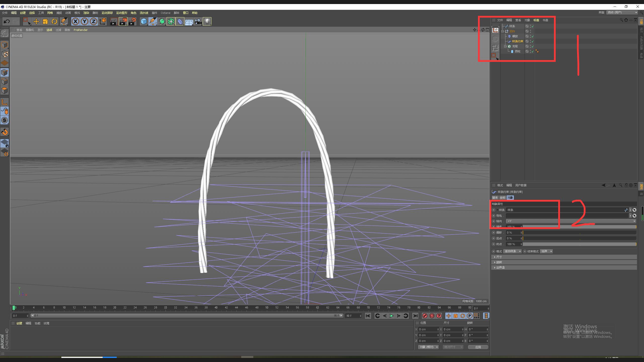Open the 运动图形 menu
This screenshot has height=362, width=644.
(x=122, y=13)
